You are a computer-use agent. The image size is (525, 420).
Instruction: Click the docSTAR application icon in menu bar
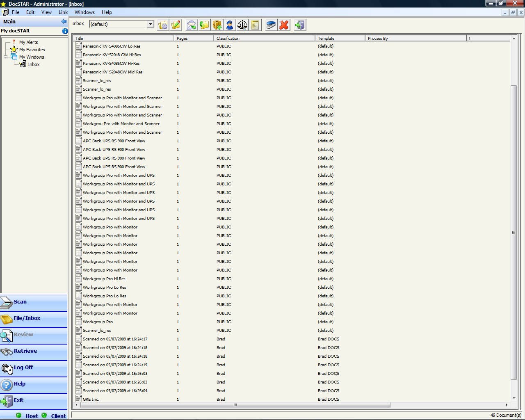tap(5, 12)
